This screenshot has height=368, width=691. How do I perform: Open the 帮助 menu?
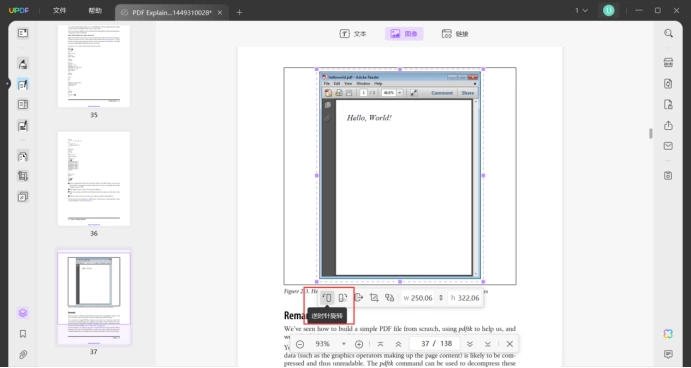[x=95, y=11]
